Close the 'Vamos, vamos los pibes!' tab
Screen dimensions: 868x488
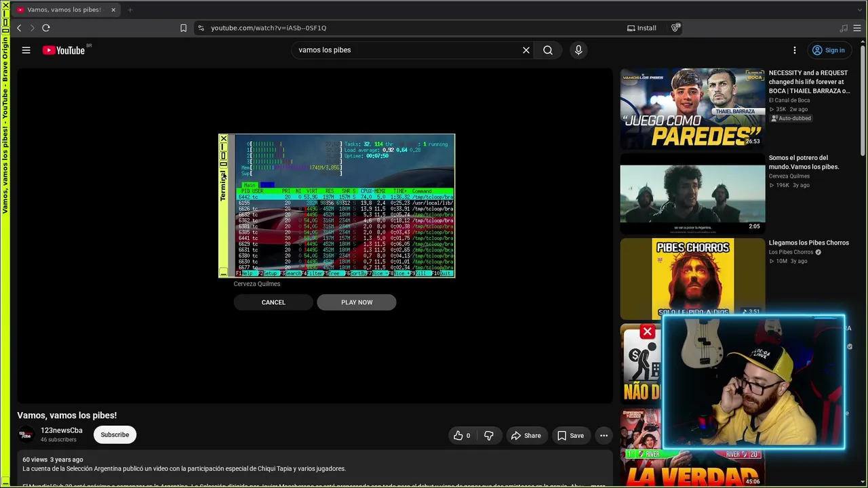coord(113,9)
